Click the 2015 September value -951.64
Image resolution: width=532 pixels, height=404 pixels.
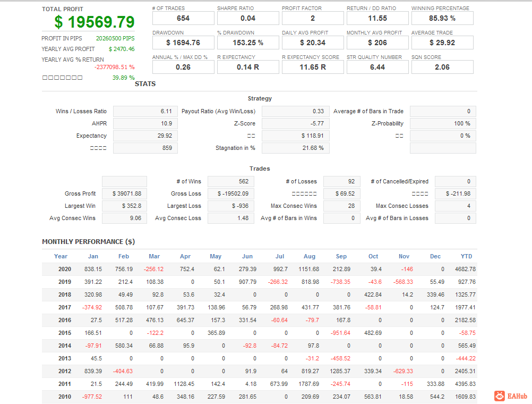340,333
